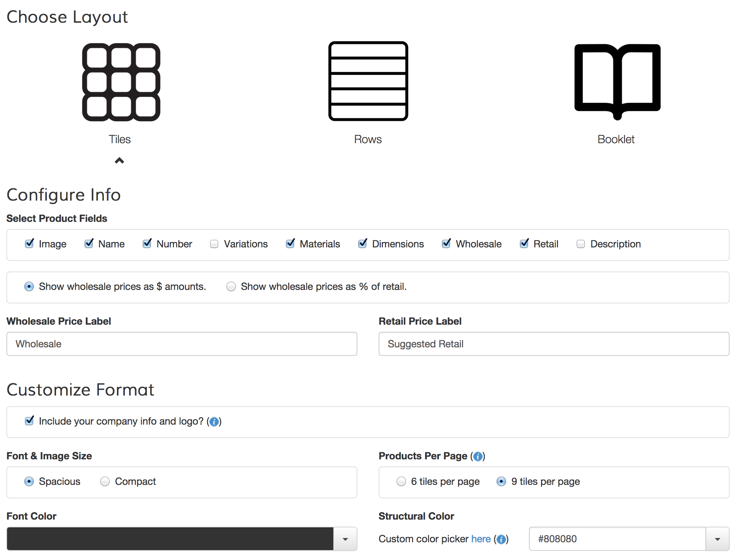Viewport: 736px width, 560px height.
Task: Uncheck the Materials field
Action: (290, 243)
